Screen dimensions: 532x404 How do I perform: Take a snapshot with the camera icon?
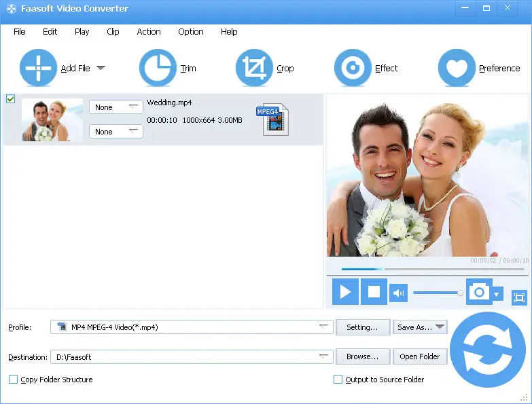coord(479,292)
